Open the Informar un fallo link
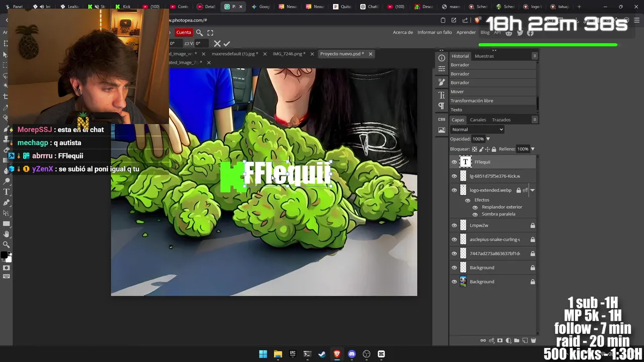This screenshot has width=644, height=362. (x=435, y=32)
